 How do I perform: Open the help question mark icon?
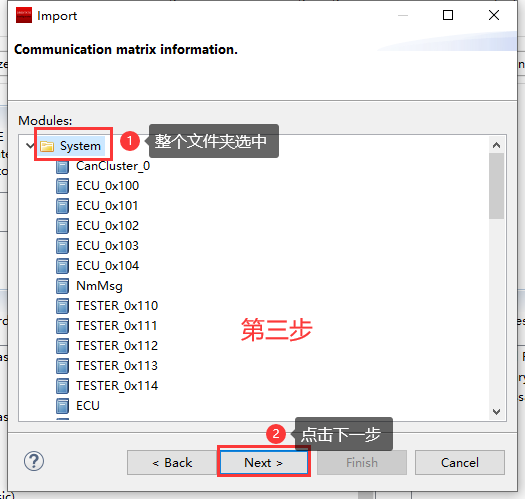(x=34, y=461)
